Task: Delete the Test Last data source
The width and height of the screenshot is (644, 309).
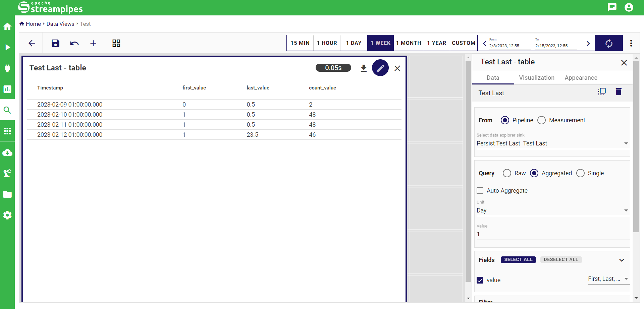Action: coord(619,91)
